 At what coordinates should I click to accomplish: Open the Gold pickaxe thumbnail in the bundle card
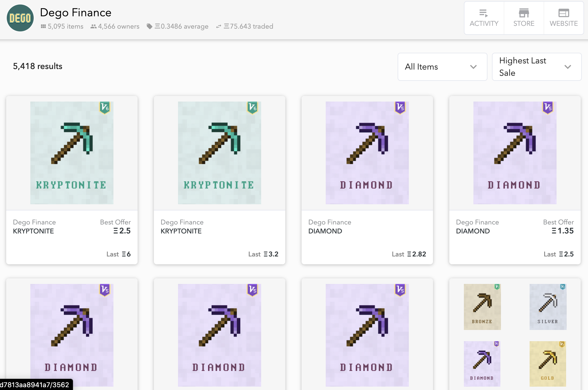(x=548, y=364)
